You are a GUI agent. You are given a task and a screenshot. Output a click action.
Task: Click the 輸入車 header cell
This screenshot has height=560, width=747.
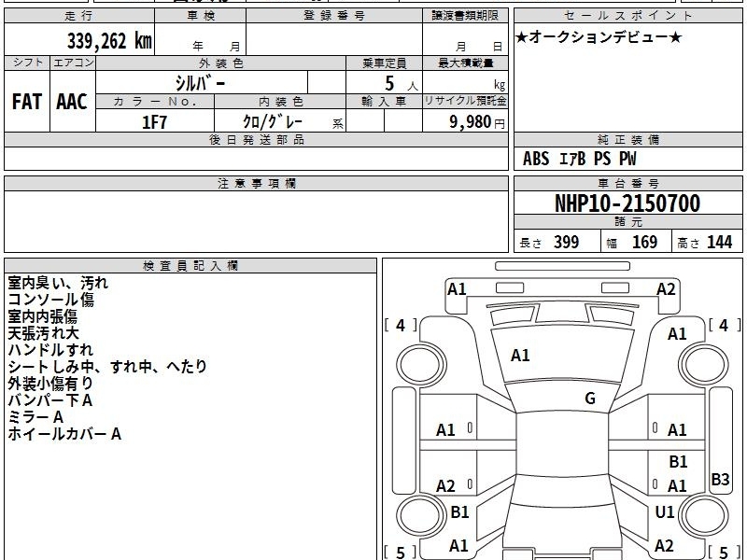[x=384, y=102]
